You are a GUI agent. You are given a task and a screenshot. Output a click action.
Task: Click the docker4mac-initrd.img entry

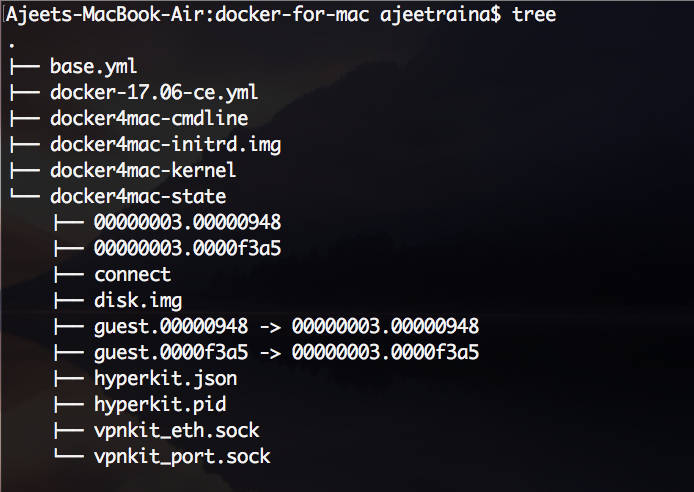coord(165,145)
